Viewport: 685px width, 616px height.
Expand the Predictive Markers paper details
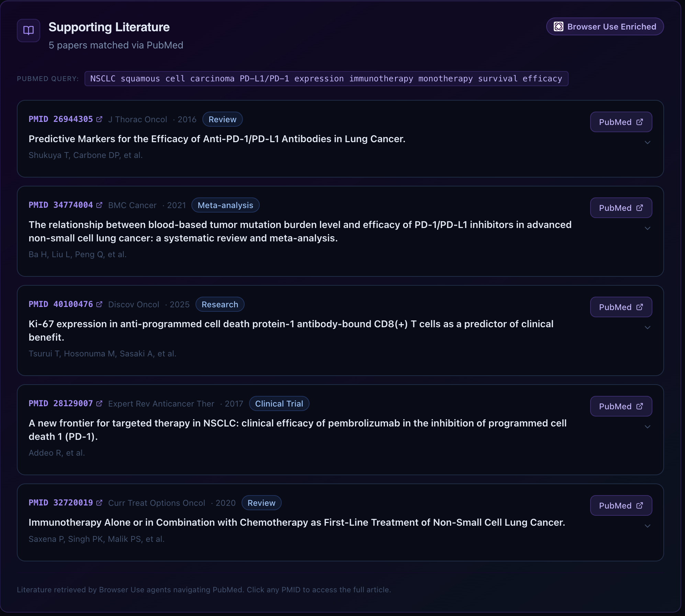pos(647,142)
